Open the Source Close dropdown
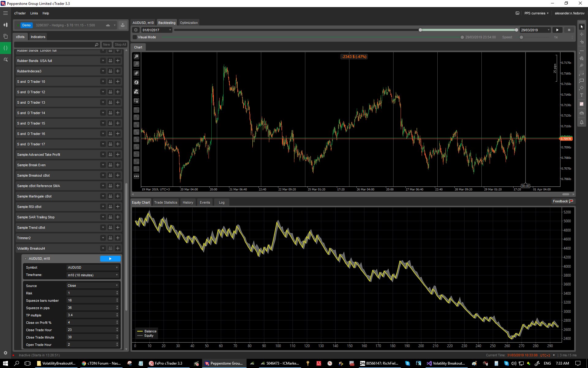This screenshot has width=588, height=368. (x=93, y=286)
